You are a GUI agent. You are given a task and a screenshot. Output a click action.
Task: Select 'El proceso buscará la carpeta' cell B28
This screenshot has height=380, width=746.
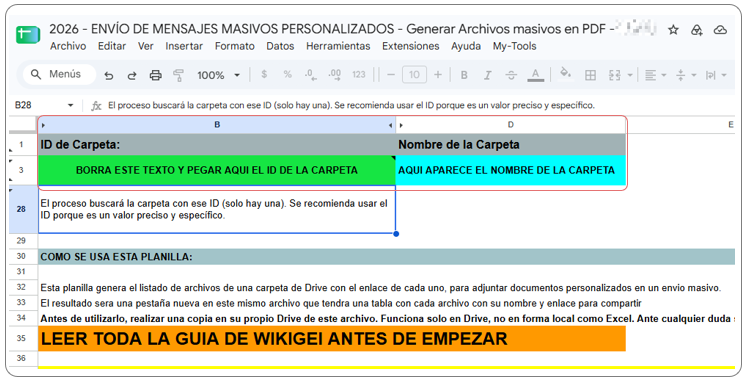[x=217, y=209]
